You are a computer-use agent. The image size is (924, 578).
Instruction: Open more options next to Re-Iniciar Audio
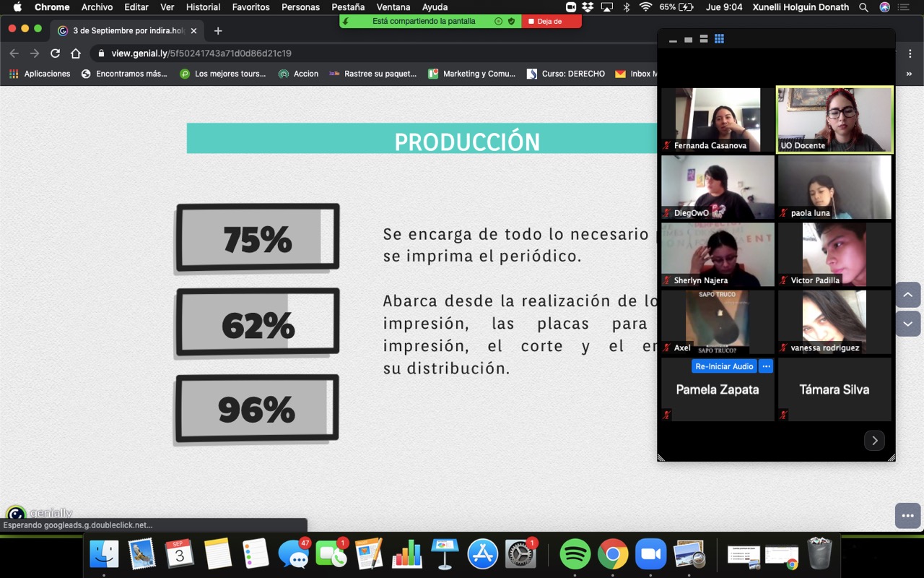(x=766, y=366)
